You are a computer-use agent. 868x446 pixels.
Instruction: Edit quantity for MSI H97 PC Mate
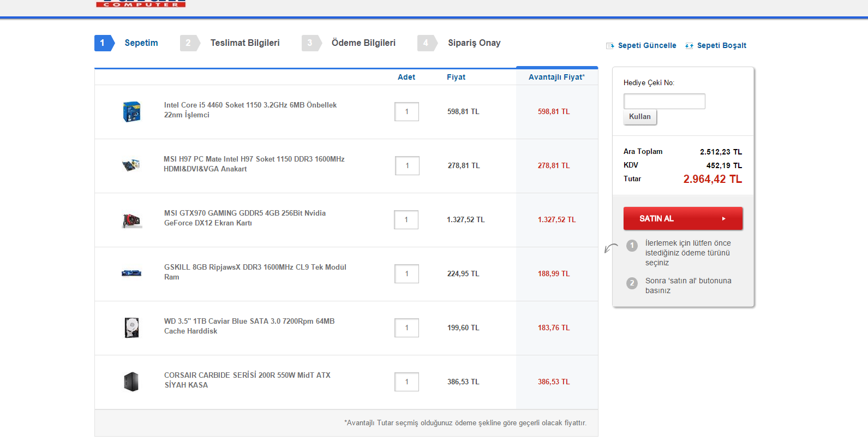(x=407, y=165)
